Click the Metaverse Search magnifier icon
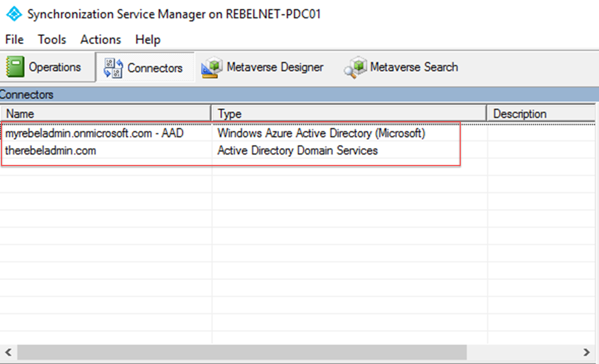The height and width of the screenshot is (364, 599). click(355, 67)
